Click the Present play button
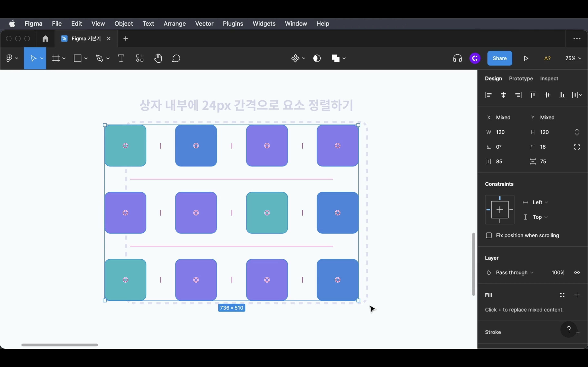Screen dimensions: 588x367 (x=526, y=58)
